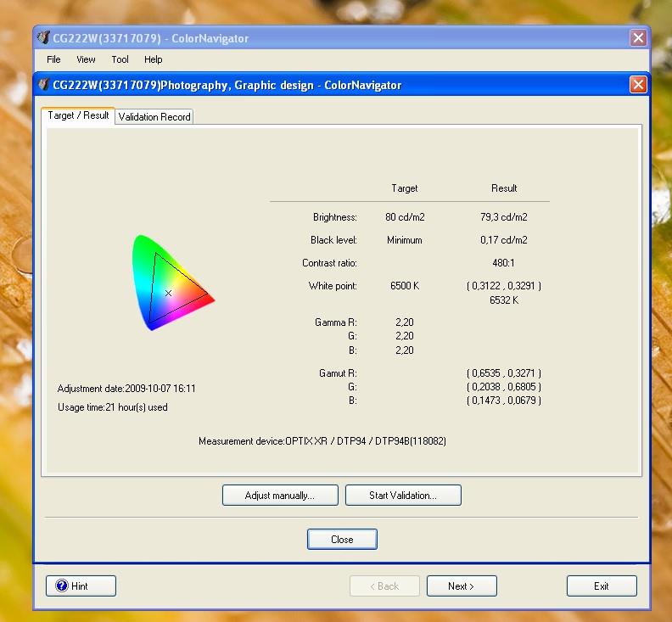This screenshot has height=622, width=672.
Task: Start validation with the Start Validation... button
Action: [x=402, y=495]
